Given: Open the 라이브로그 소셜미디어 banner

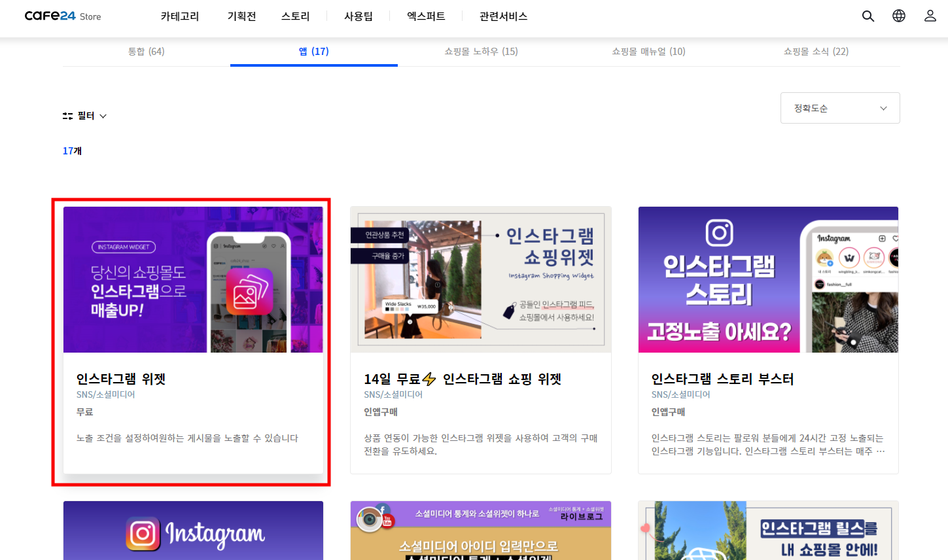Looking at the screenshot, I should pos(481,531).
